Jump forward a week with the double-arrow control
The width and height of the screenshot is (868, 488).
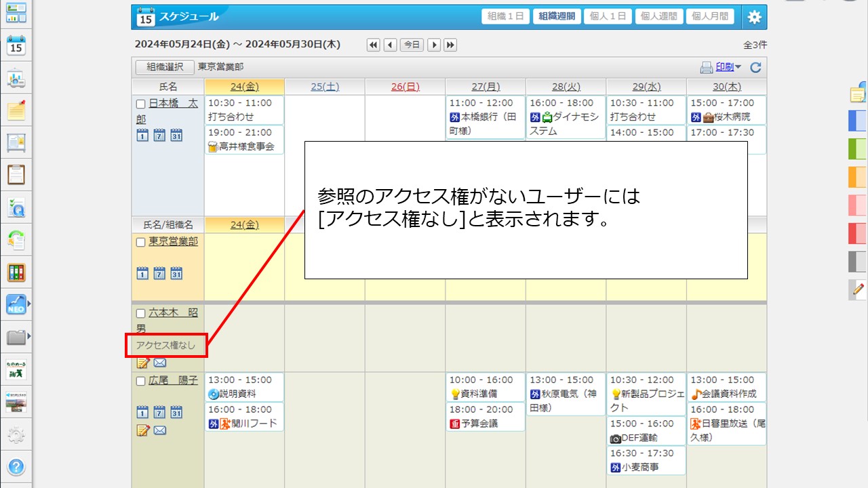(x=449, y=45)
